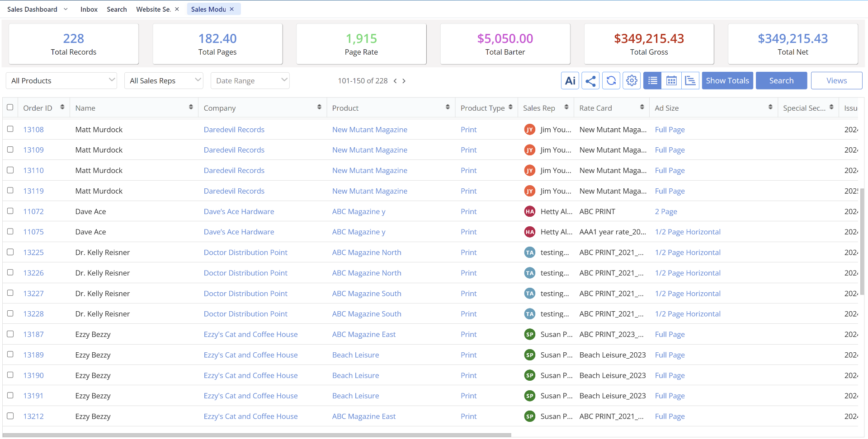Click the Page Rate card

361,44
